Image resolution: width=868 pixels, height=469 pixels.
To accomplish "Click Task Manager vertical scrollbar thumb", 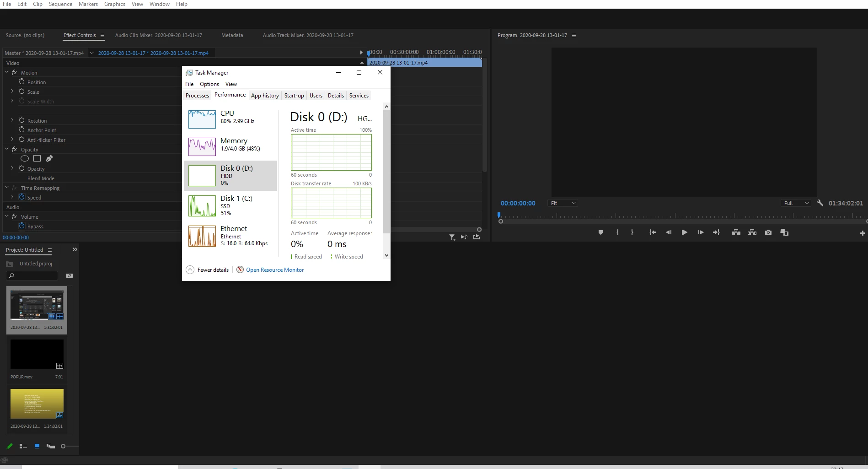I will (x=387, y=172).
